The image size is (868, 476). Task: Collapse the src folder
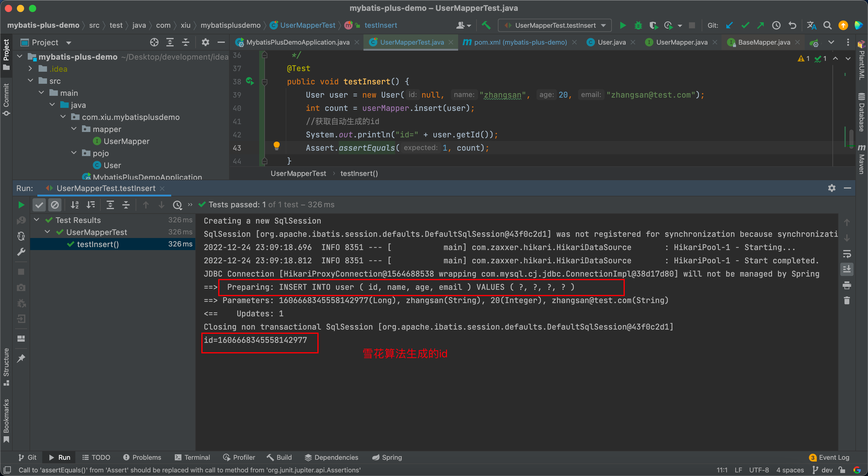tap(30, 81)
